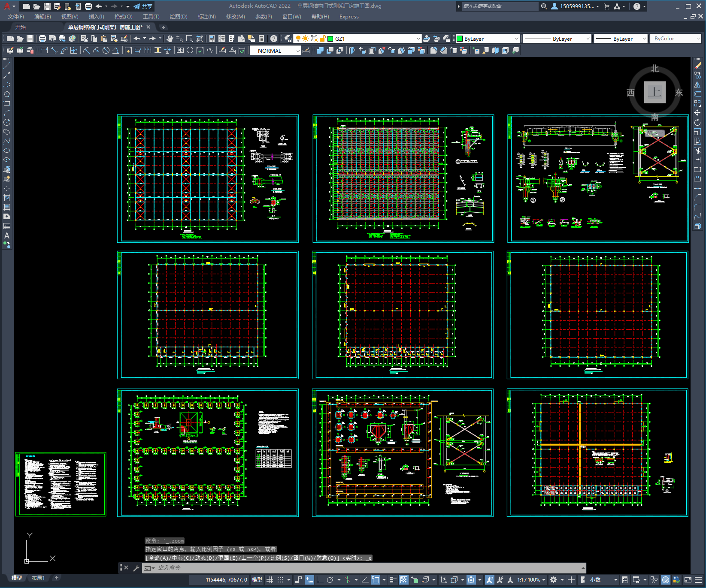
Task: Toggle dynamic input in status bar
Action: pyautogui.click(x=309, y=580)
